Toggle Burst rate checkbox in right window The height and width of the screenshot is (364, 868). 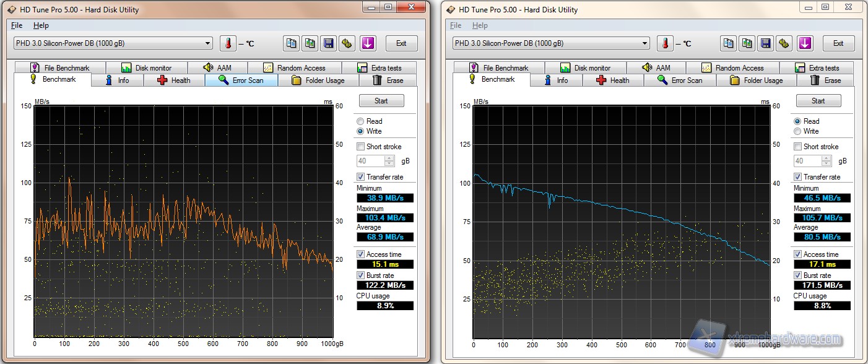click(x=798, y=275)
